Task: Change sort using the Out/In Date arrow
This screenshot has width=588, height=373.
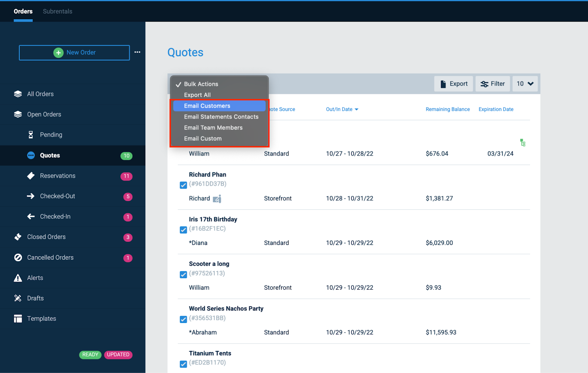Action: [x=356, y=109]
